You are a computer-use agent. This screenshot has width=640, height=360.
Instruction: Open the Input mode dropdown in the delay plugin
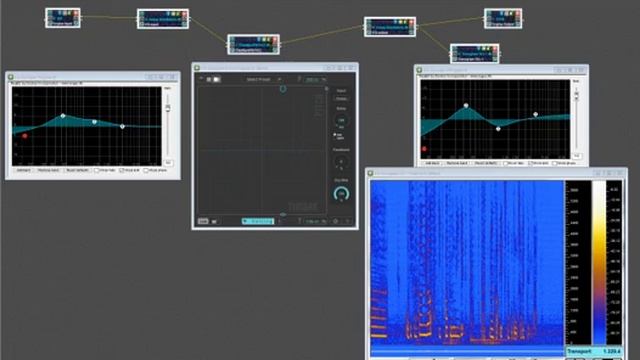click(341, 99)
